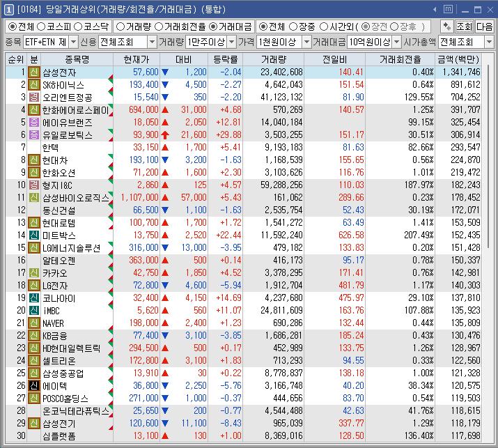Select the 심플랫폼 row name
This screenshot has height=448, width=498.
(59, 436)
